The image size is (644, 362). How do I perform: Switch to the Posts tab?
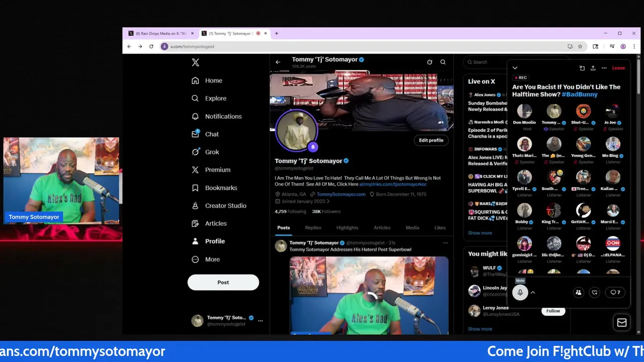click(x=283, y=228)
